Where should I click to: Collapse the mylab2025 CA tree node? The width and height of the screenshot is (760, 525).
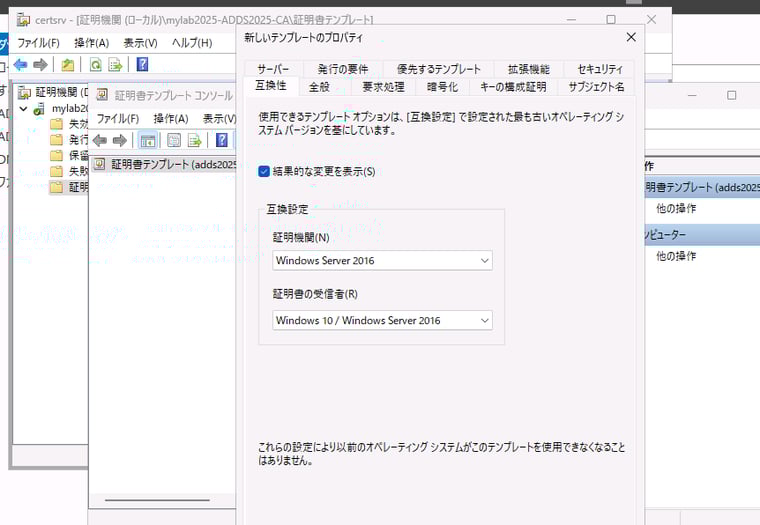coord(23,109)
